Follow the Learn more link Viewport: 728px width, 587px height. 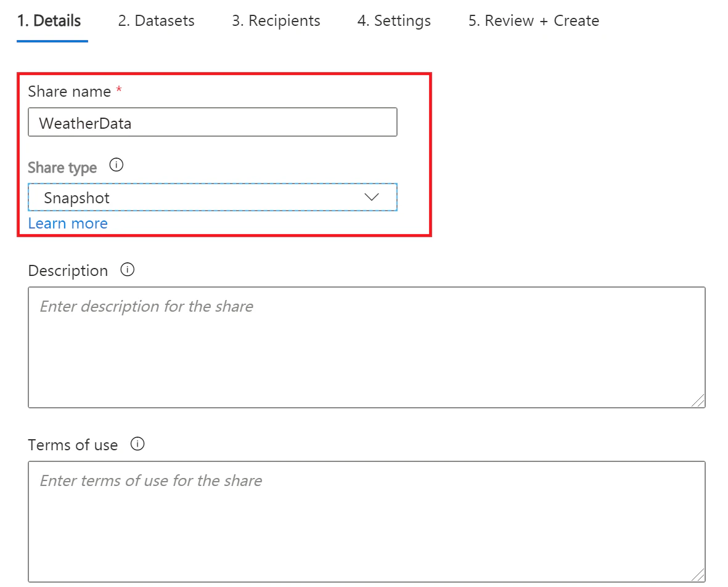[x=68, y=224]
